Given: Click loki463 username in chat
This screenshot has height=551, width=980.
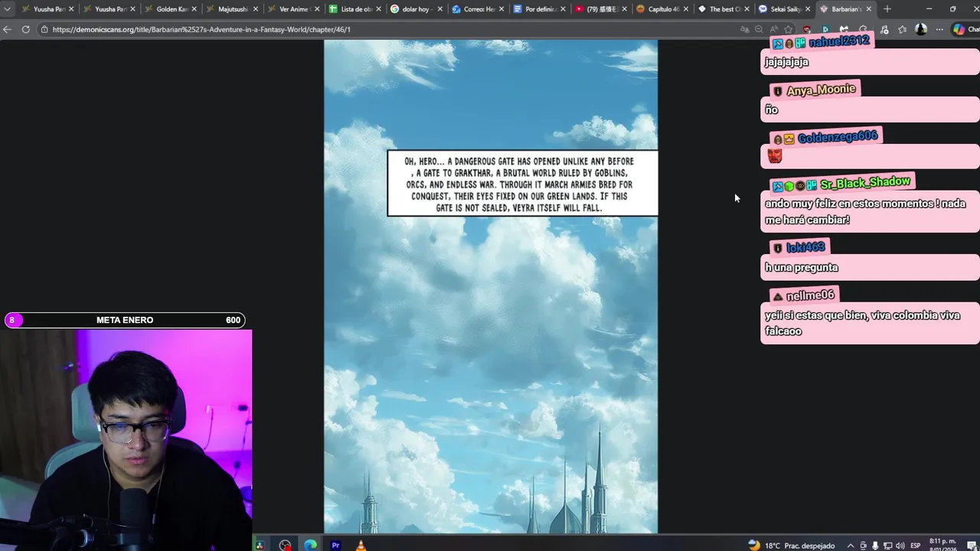Looking at the screenshot, I should pos(805,247).
